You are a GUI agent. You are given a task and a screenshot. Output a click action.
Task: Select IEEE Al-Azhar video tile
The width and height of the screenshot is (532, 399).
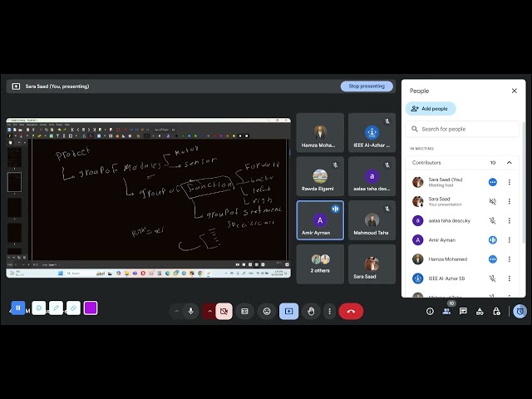[x=372, y=133]
